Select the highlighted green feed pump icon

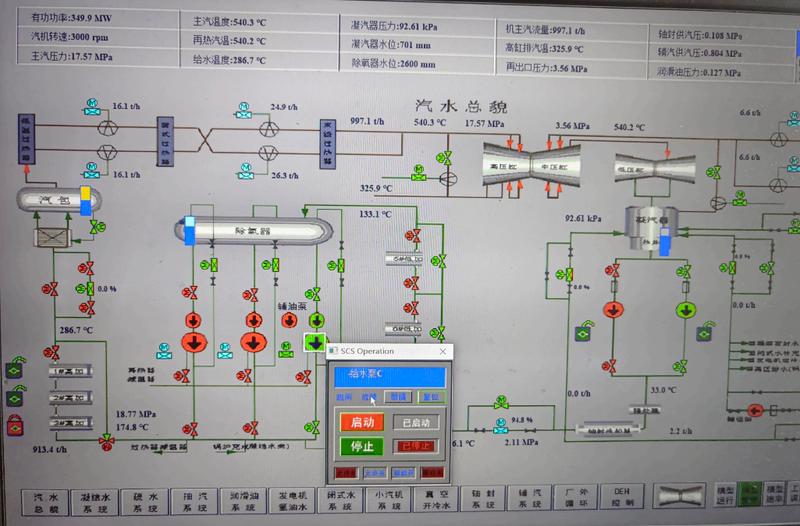click(315, 342)
